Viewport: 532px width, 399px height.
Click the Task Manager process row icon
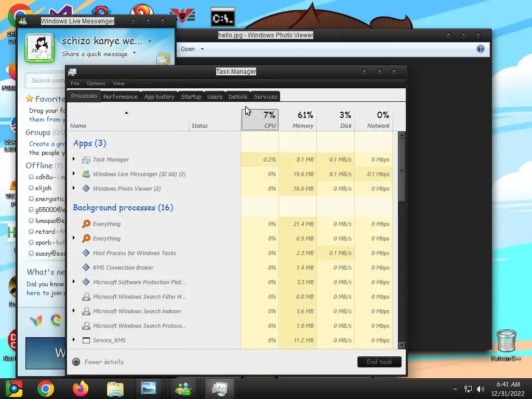[86, 159]
